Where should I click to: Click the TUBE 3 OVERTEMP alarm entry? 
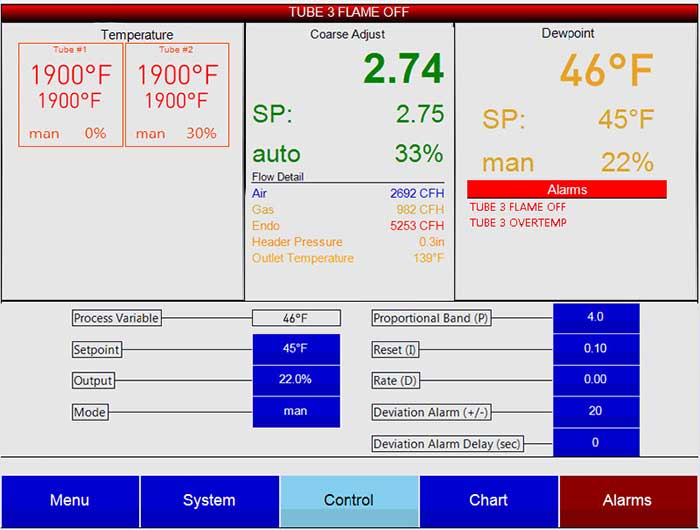tap(518, 223)
